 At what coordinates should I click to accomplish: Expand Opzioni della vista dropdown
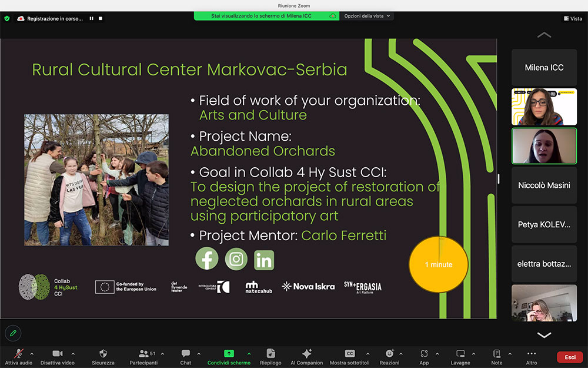point(367,16)
